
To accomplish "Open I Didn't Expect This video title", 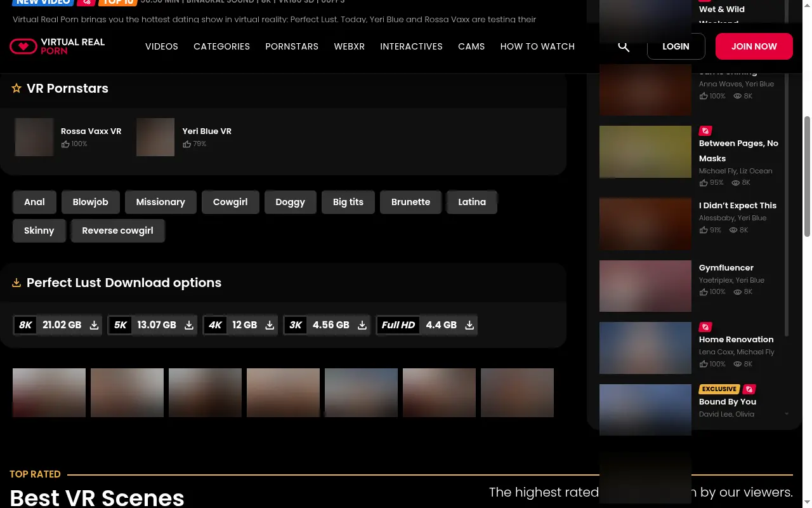I will pyautogui.click(x=738, y=206).
